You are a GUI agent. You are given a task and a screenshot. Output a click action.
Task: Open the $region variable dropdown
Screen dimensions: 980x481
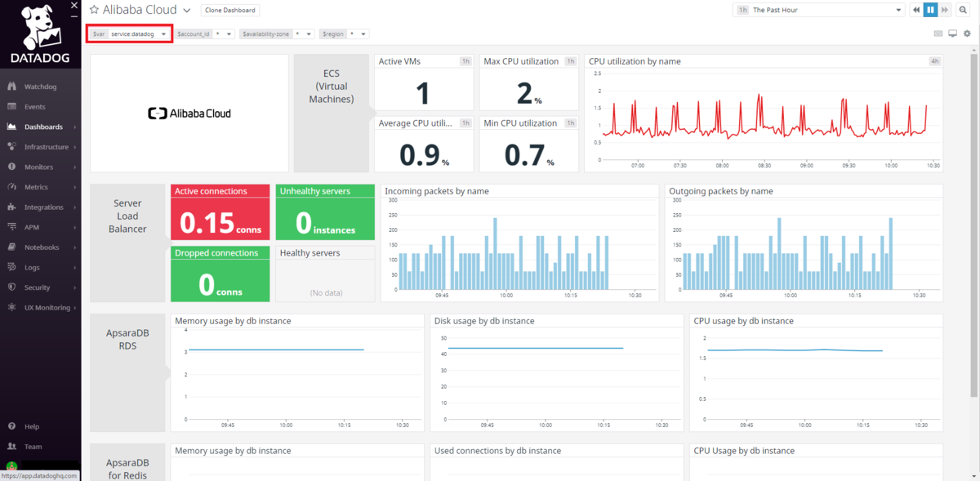click(345, 34)
